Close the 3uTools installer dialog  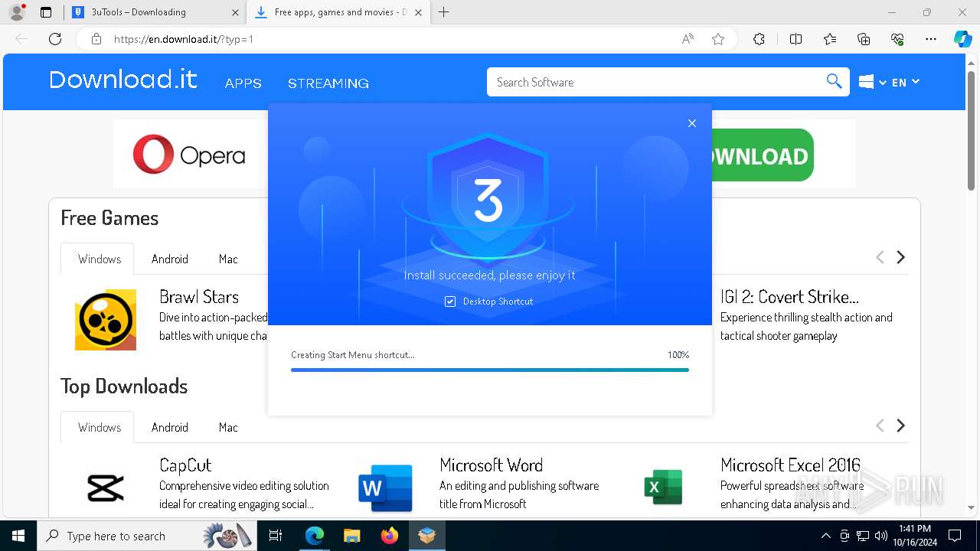[692, 123]
